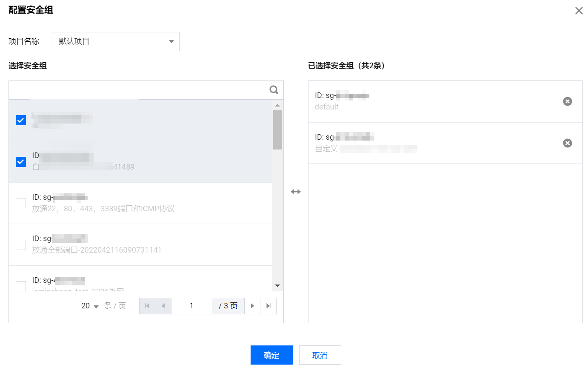Click the list scrollbar up arrow
The image size is (588, 368).
point(277,105)
